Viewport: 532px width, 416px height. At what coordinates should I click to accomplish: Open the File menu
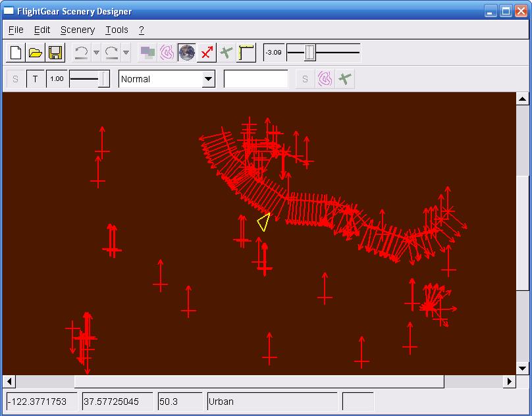point(16,30)
